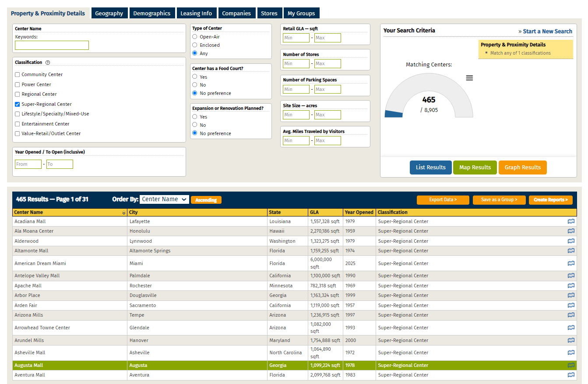Choose Any for Type of Center
The height and width of the screenshot is (384, 588).
point(195,53)
